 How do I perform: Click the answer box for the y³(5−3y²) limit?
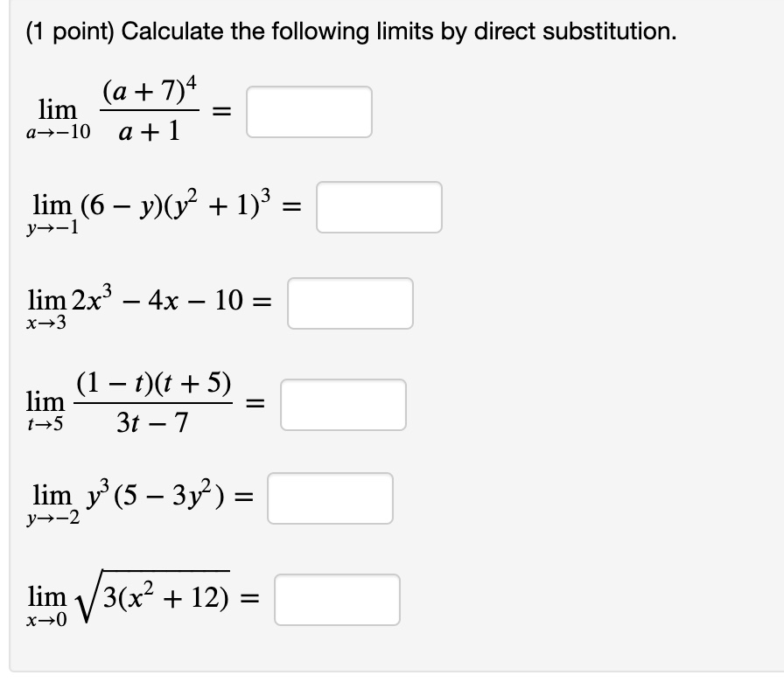pyautogui.click(x=331, y=497)
